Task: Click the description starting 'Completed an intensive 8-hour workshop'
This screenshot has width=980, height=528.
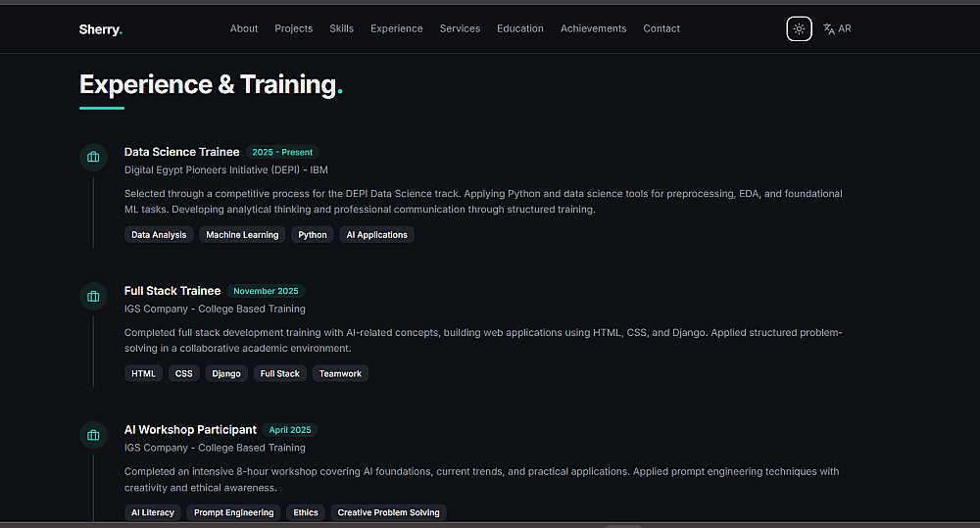Action: 481,479
